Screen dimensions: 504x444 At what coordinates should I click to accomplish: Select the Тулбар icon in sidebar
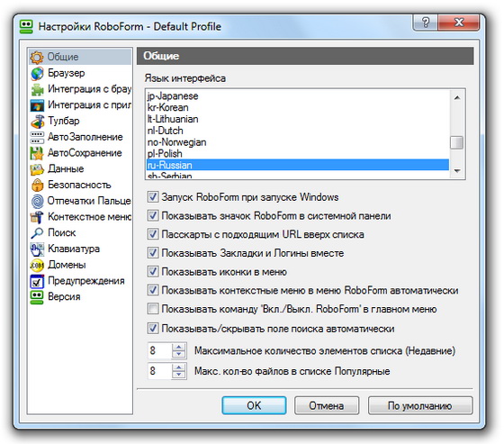pos(37,122)
